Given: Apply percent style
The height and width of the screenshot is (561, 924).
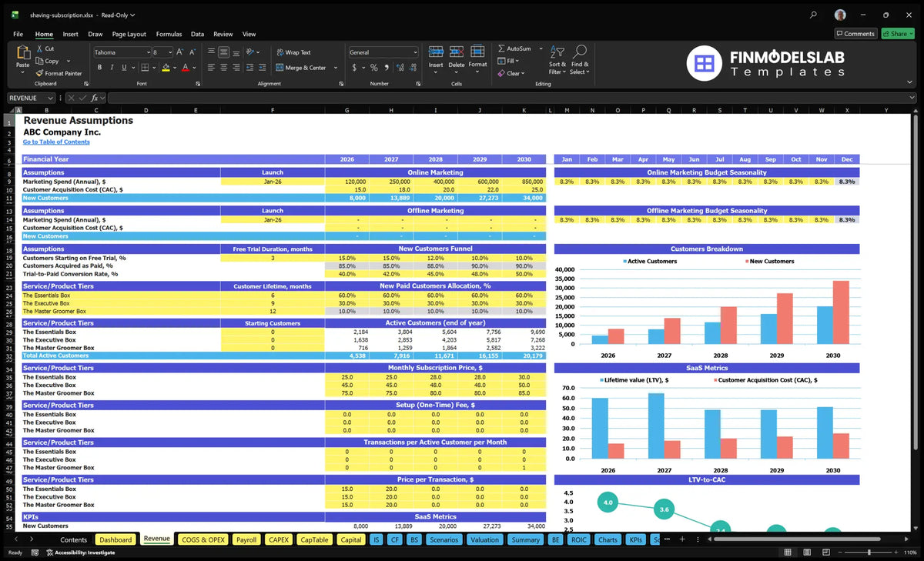Looking at the screenshot, I should pyautogui.click(x=374, y=68).
